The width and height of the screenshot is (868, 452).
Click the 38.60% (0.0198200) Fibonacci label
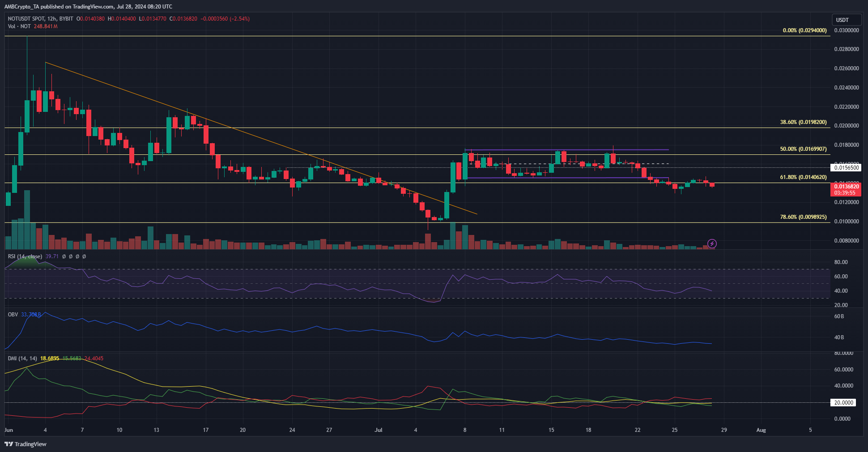[x=803, y=122]
